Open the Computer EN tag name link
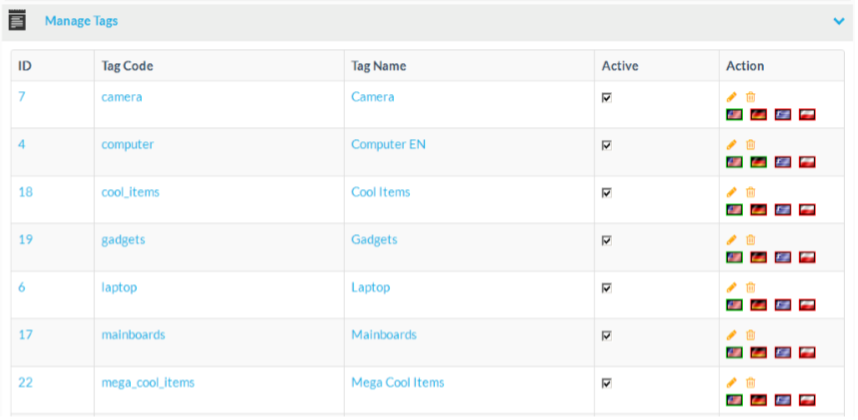Viewport: 858px width, 420px height. (x=388, y=145)
